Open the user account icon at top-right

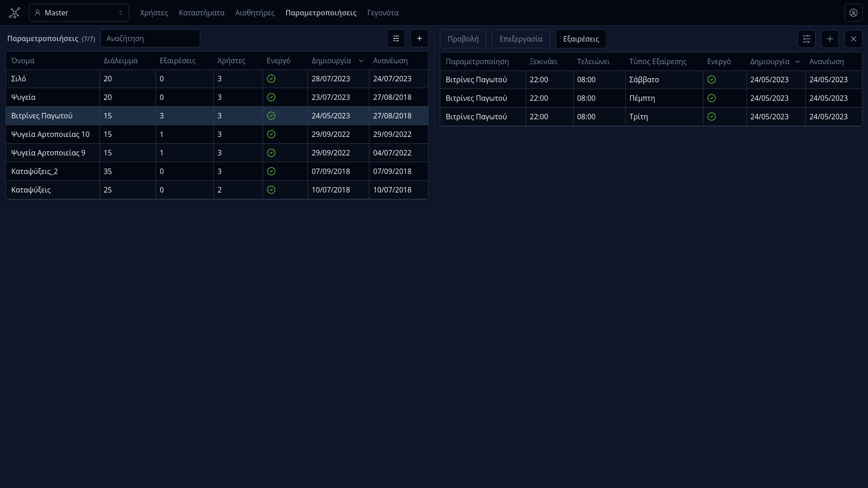(x=853, y=13)
